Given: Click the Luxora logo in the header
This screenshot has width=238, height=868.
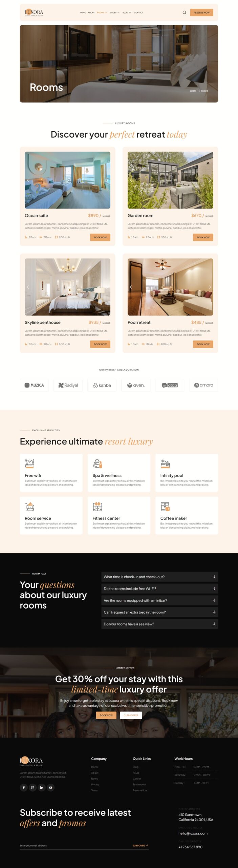Looking at the screenshot, I should pyautogui.click(x=34, y=13).
